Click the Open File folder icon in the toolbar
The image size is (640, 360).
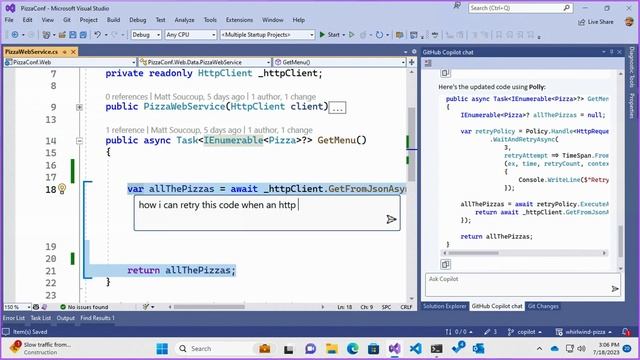tap(62, 35)
